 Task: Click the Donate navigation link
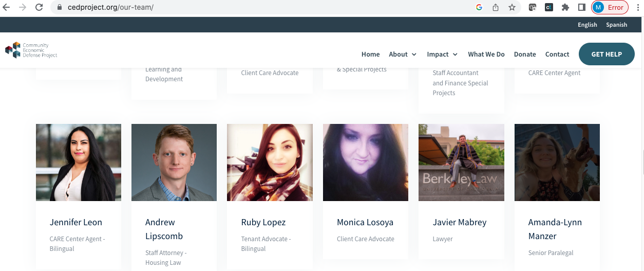click(x=525, y=55)
